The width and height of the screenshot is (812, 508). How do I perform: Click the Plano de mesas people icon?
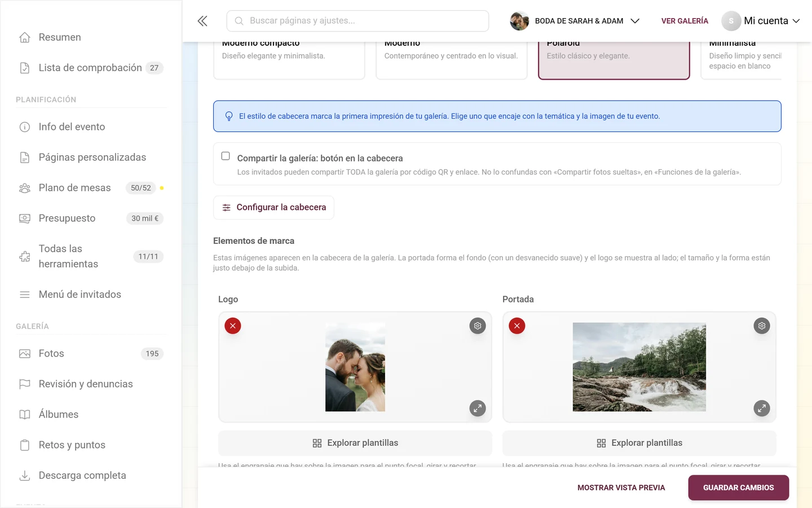tap(25, 188)
